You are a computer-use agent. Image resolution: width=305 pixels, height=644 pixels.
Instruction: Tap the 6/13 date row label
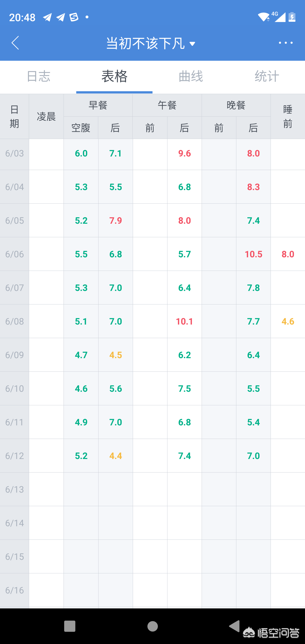coord(14,489)
